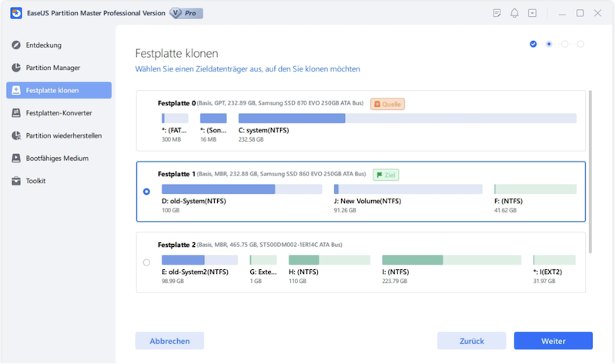The height and width of the screenshot is (364, 616).
Task: Click the Festplatte 0 heading
Action: pos(176,103)
